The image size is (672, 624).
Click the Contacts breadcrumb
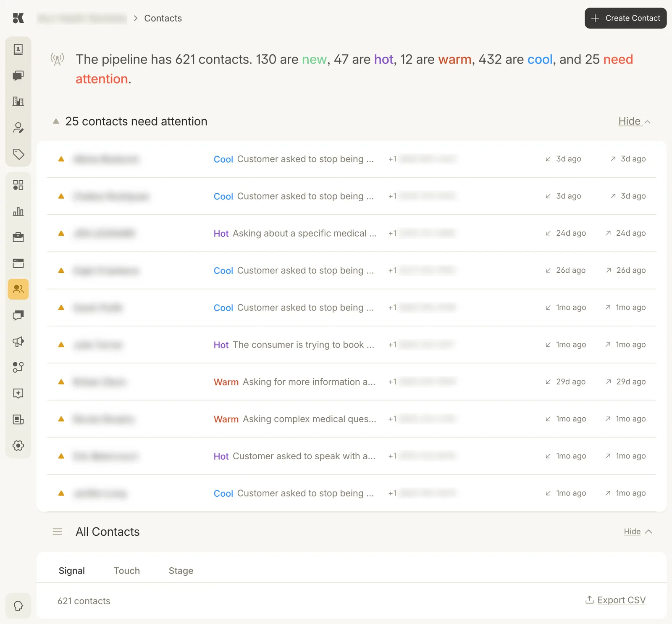click(x=163, y=18)
